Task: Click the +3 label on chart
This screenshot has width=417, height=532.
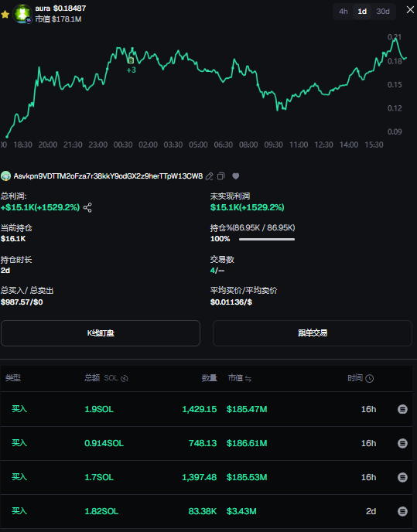Action: pos(132,70)
